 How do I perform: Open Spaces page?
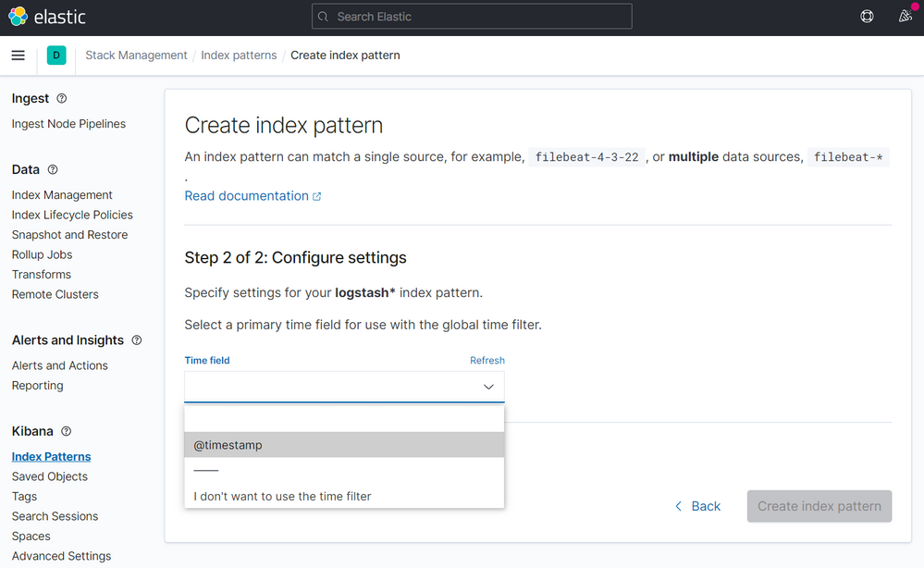tap(31, 537)
